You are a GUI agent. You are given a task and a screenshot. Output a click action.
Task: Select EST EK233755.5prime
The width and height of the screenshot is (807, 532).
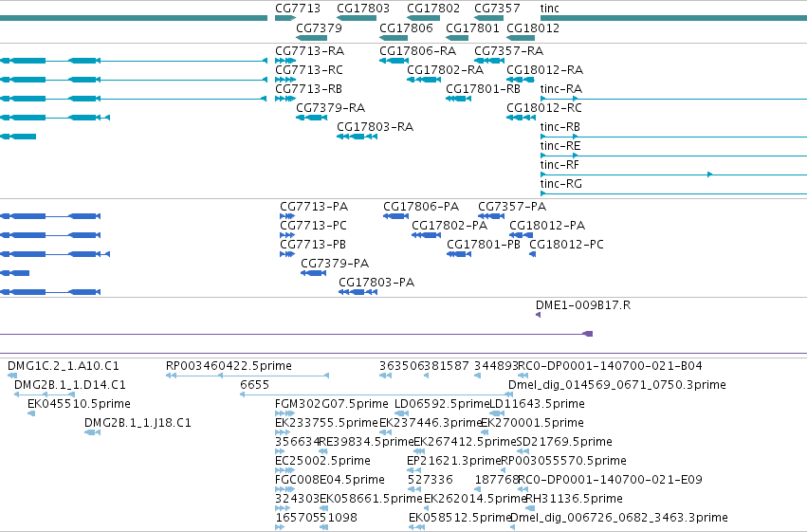[326, 424]
